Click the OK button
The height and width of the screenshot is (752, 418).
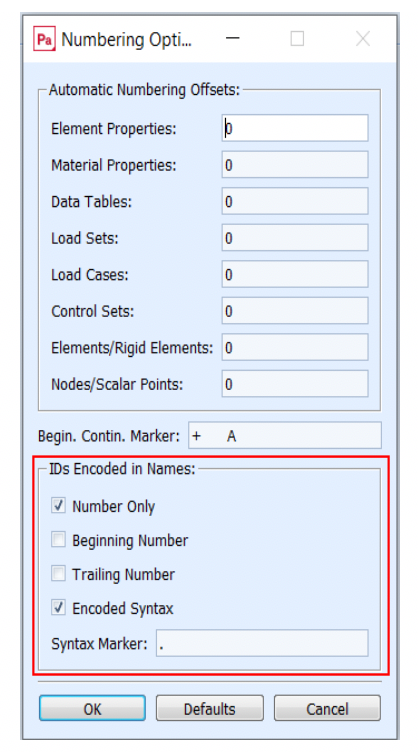pos(92,708)
